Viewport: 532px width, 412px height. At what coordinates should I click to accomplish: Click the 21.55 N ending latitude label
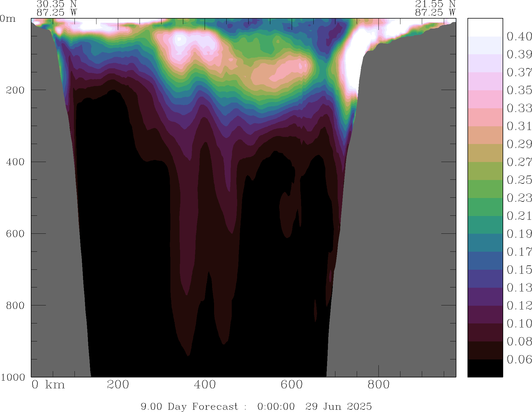click(435, 4)
